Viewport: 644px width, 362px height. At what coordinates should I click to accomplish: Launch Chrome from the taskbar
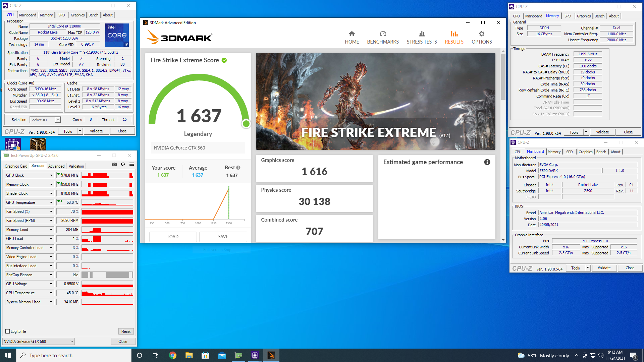pos(173,355)
